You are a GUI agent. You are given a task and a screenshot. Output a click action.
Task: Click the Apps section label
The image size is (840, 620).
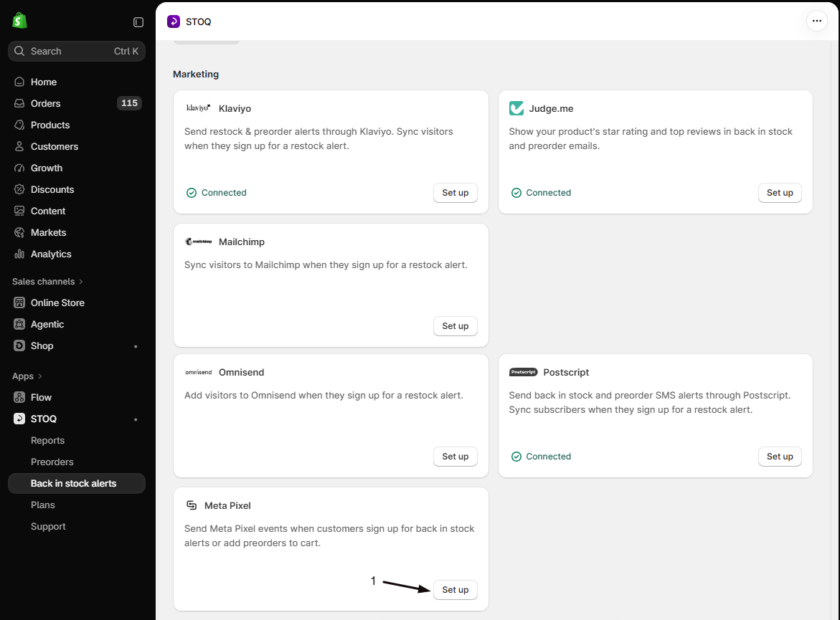coord(23,376)
